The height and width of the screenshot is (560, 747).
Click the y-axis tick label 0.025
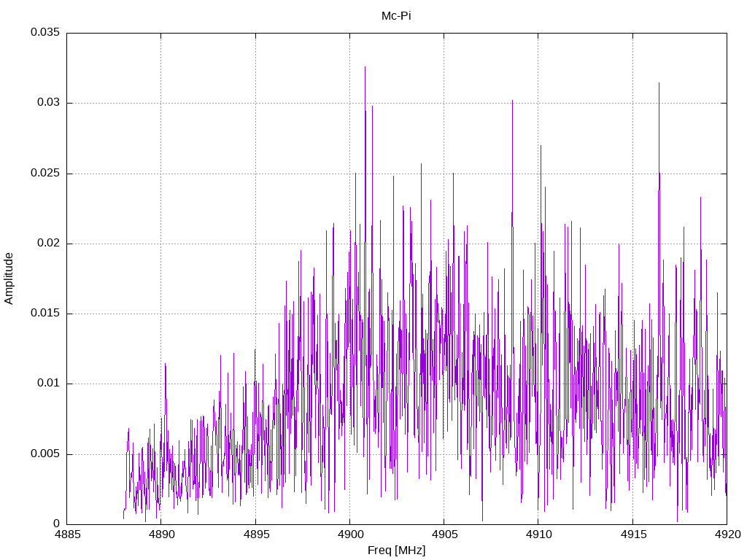[x=45, y=173]
